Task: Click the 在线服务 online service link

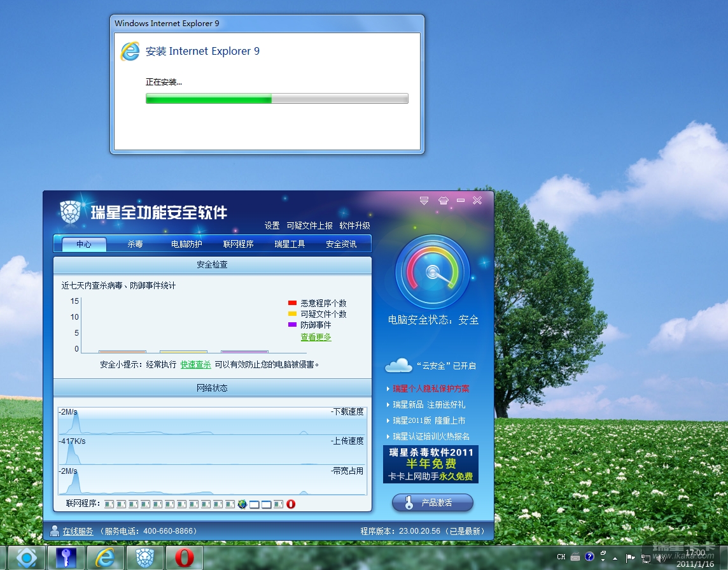Action: tap(78, 531)
